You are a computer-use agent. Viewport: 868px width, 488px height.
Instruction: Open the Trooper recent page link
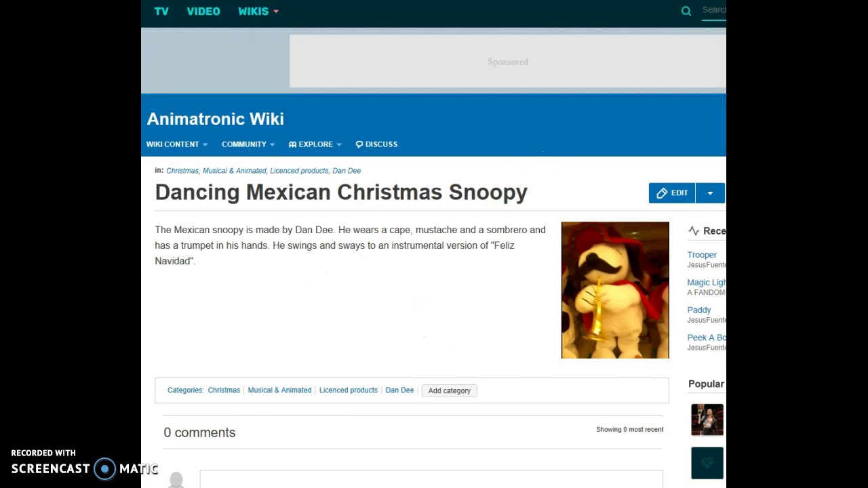point(702,255)
